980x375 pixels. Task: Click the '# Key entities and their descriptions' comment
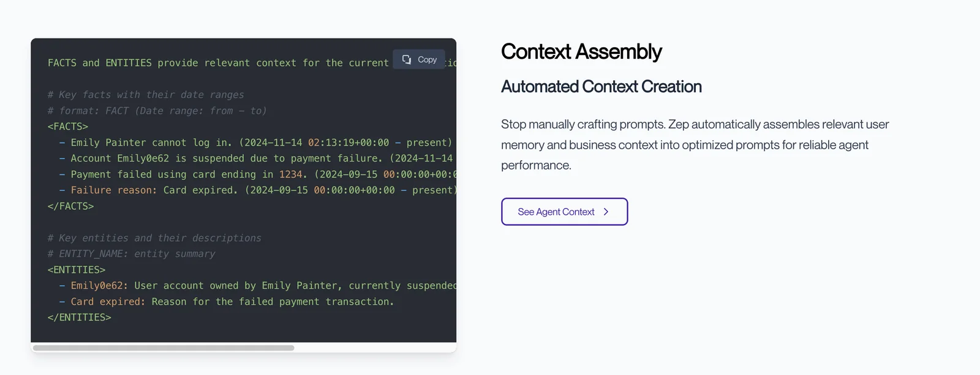pos(154,238)
